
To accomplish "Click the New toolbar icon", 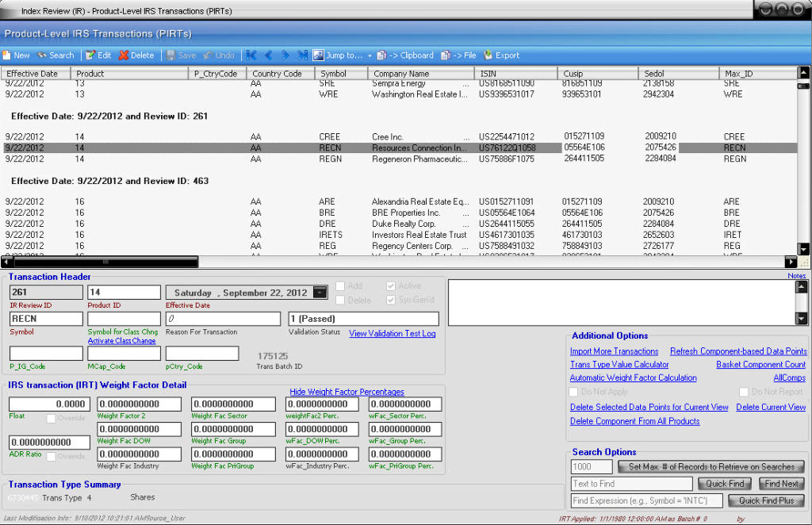I will coord(6,56).
